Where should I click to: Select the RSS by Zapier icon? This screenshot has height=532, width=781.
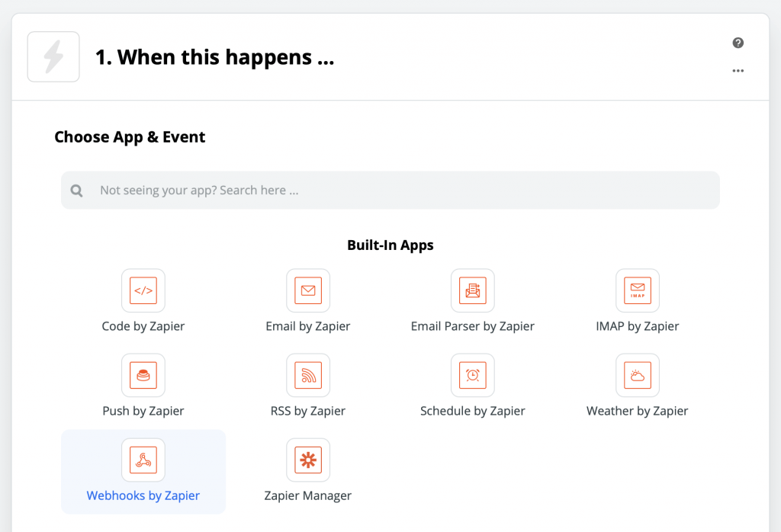[308, 375]
